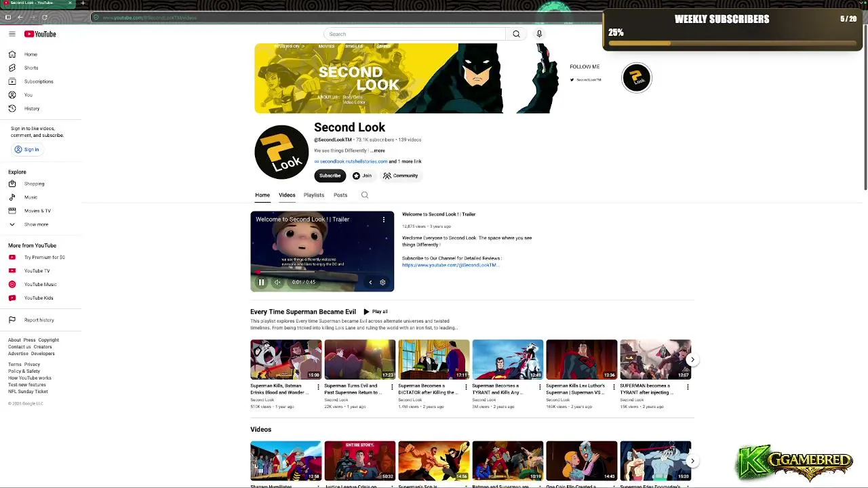Switch to the Videos channel tab
The image size is (868, 488).
(x=287, y=195)
